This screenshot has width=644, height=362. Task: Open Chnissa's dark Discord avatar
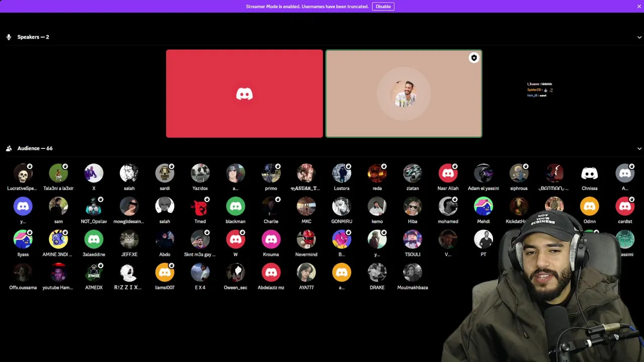pos(590,173)
